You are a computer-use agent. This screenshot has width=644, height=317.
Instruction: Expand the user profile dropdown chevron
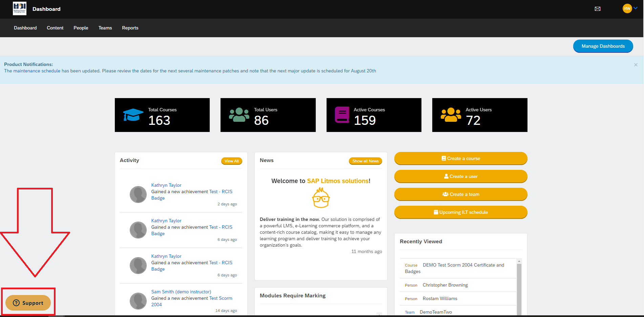(x=636, y=8)
